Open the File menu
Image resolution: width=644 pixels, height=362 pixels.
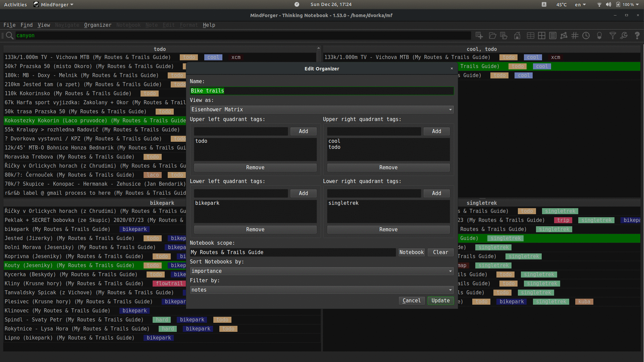coord(9,25)
